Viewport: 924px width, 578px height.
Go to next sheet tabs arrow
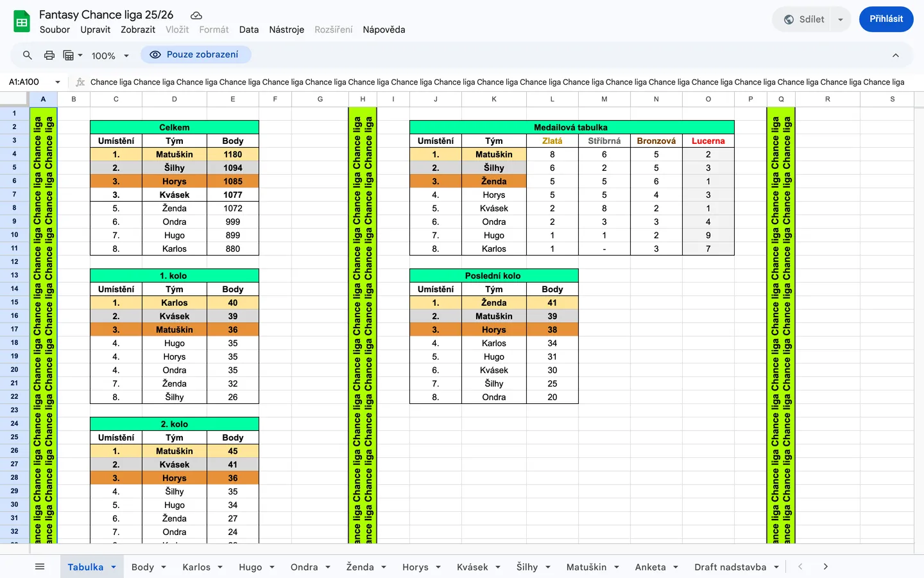pyautogui.click(x=826, y=566)
